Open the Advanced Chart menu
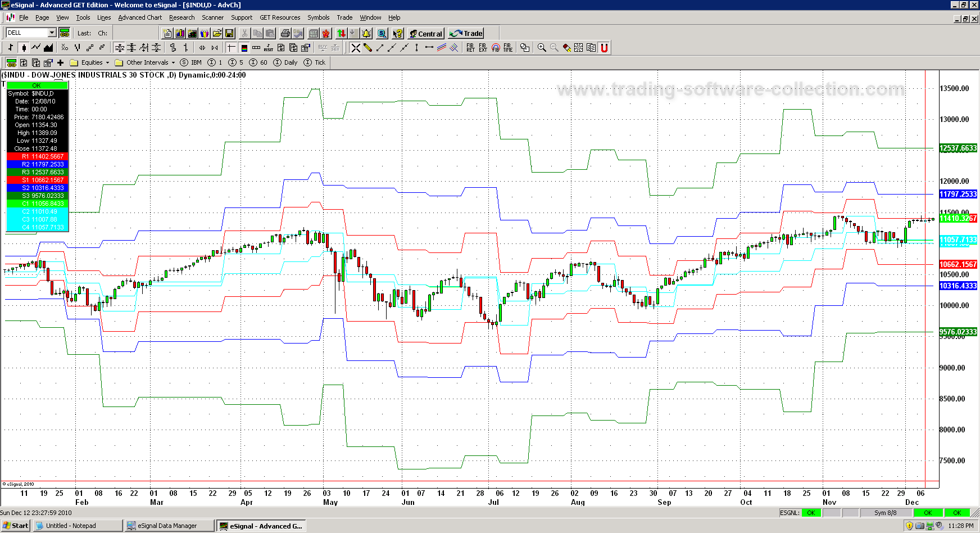This screenshot has height=533, width=980. click(140, 18)
